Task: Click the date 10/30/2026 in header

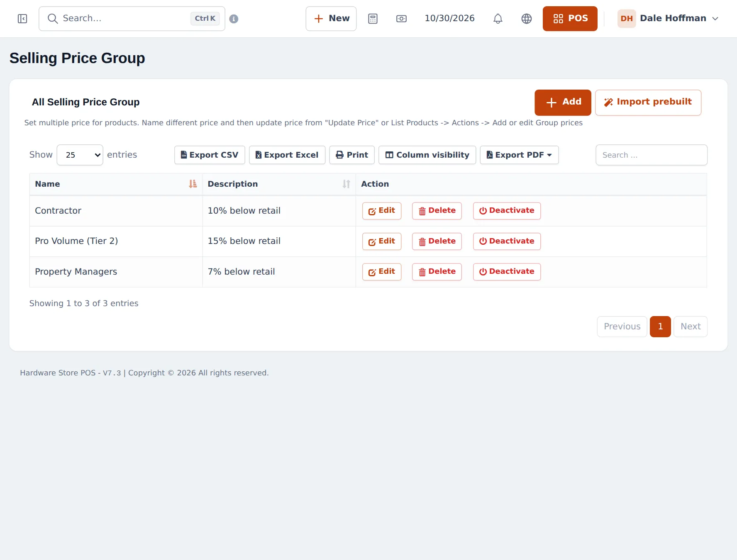Action: click(x=449, y=19)
